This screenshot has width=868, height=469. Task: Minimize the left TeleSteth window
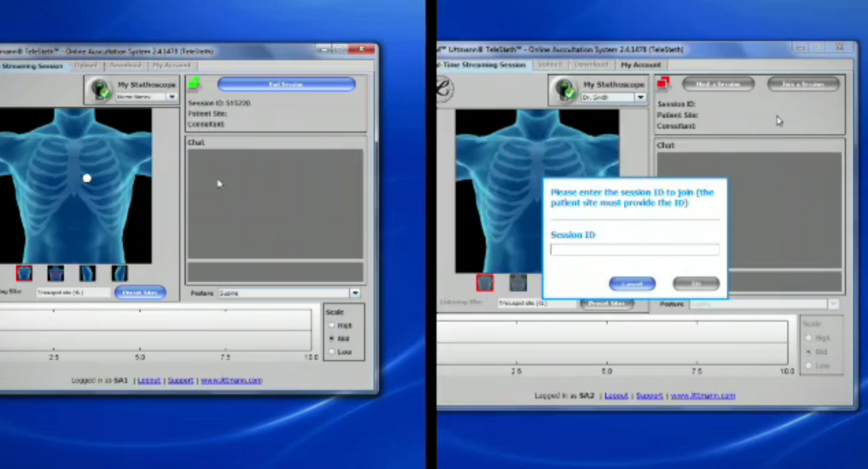click(324, 49)
